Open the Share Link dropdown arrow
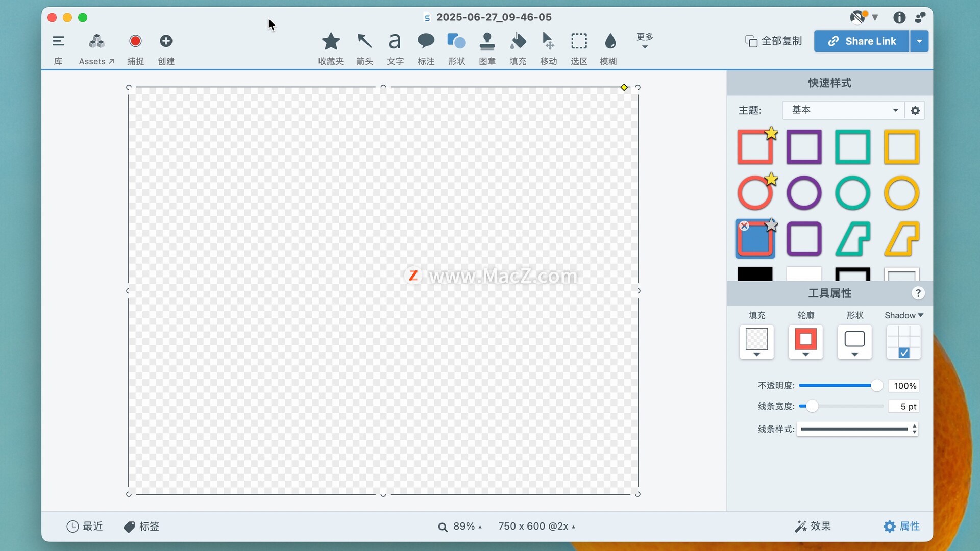The height and width of the screenshot is (551, 980). (919, 41)
